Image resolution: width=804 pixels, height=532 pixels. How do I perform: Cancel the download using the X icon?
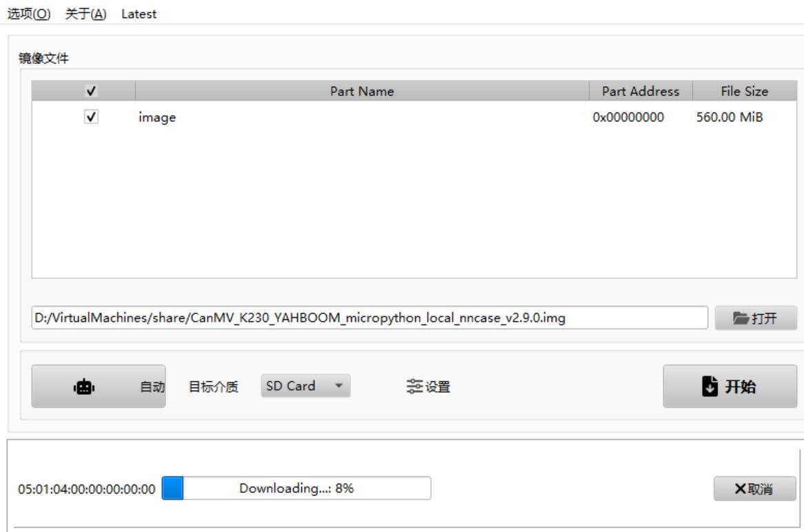[x=740, y=489]
